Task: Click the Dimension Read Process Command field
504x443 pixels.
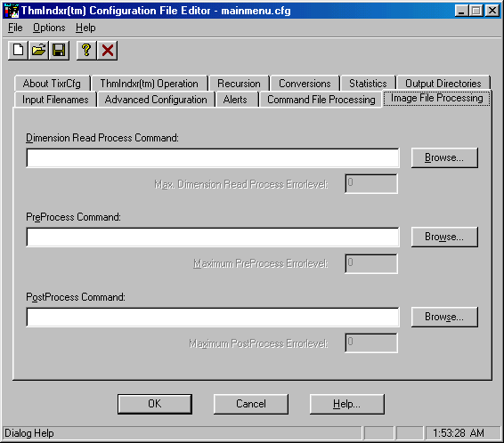Action: 213,158
